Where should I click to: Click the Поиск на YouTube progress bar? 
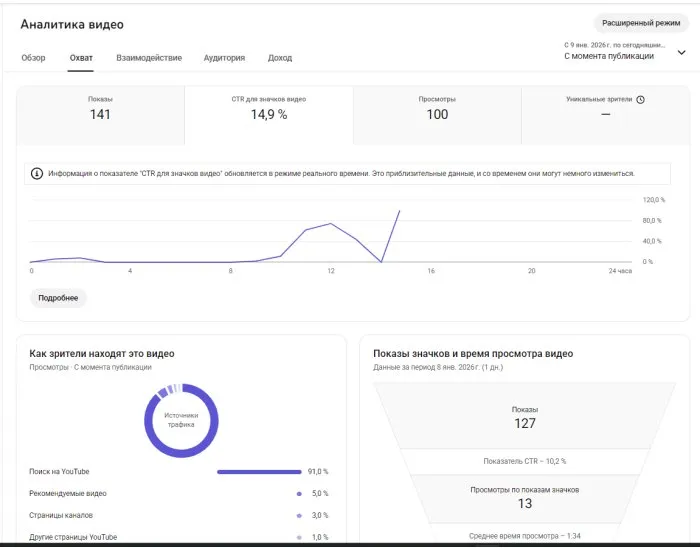(x=259, y=472)
